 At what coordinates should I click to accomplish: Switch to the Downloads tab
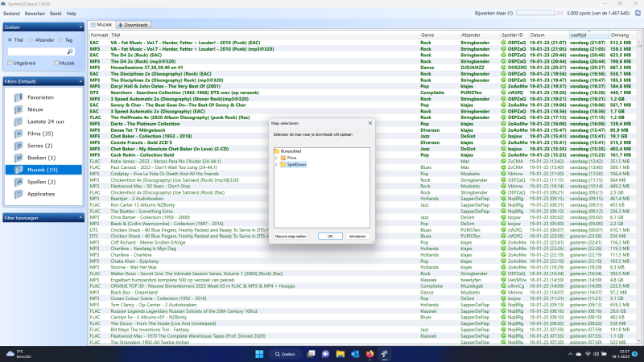click(134, 25)
